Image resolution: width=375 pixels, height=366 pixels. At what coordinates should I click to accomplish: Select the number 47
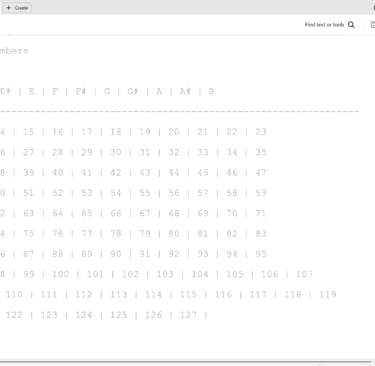261,173
